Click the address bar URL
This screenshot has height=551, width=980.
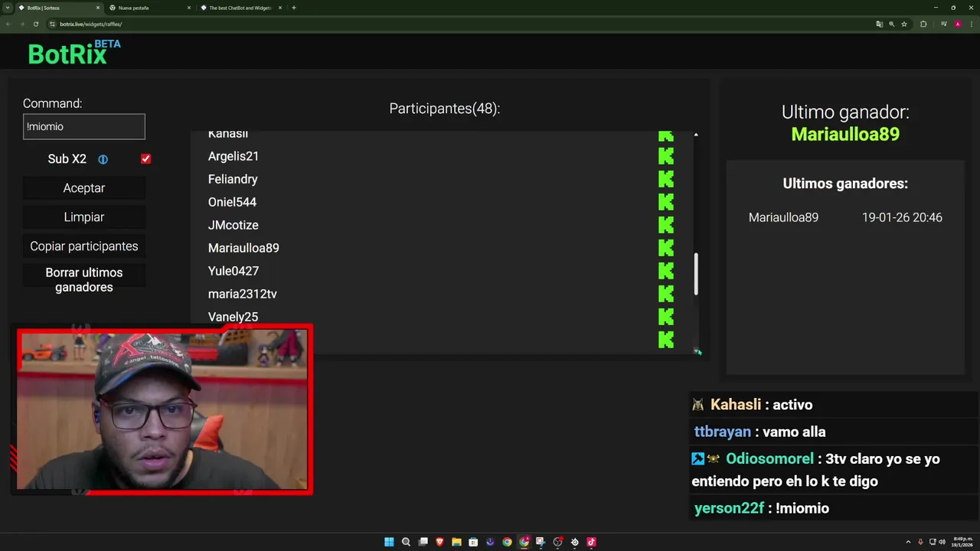(x=91, y=24)
